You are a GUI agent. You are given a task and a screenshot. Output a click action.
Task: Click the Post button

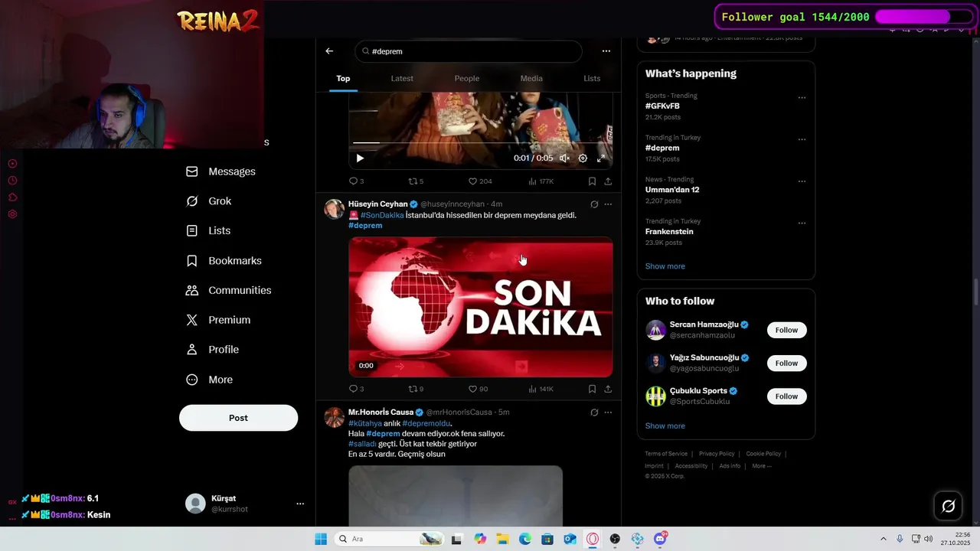click(x=238, y=418)
